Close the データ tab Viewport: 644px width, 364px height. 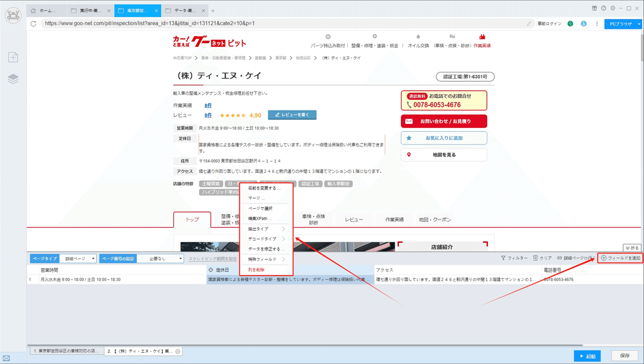click(203, 11)
